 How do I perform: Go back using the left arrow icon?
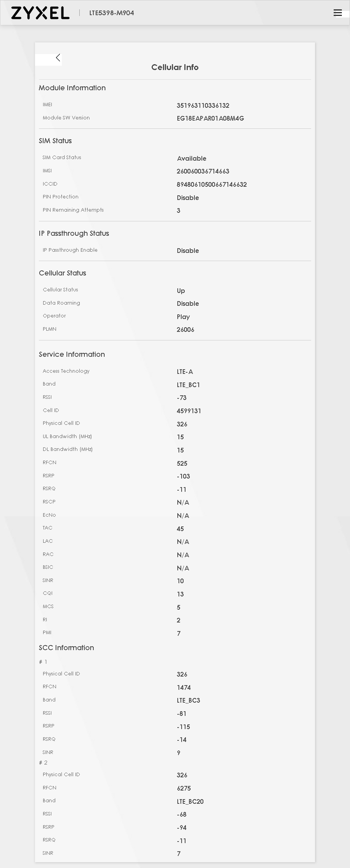point(58,58)
